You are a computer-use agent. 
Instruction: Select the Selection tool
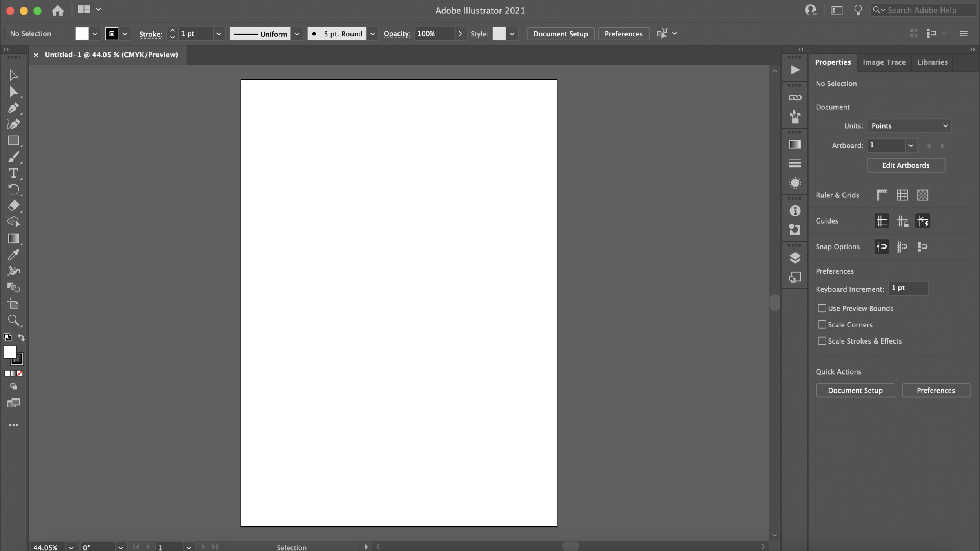(13, 75)
